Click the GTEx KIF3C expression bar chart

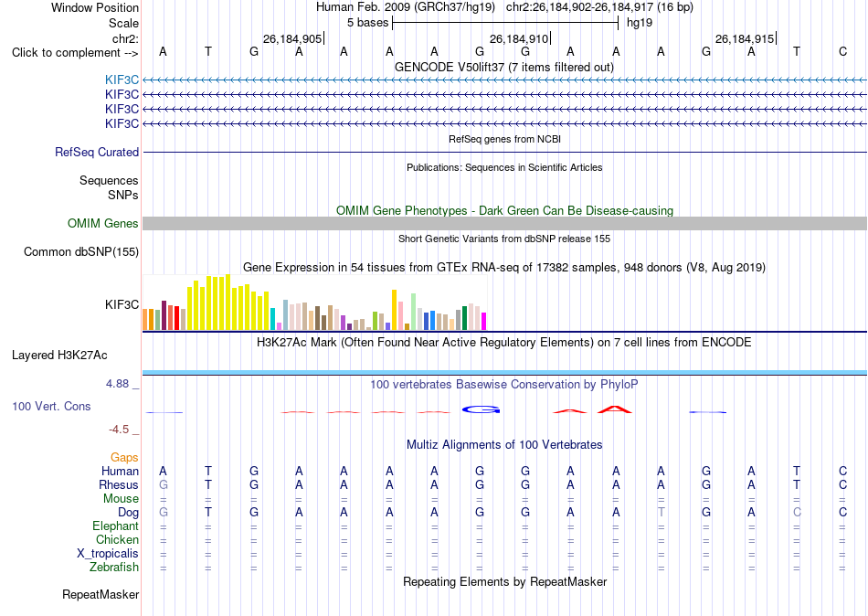pyautogui.click(x=314, y=303)
